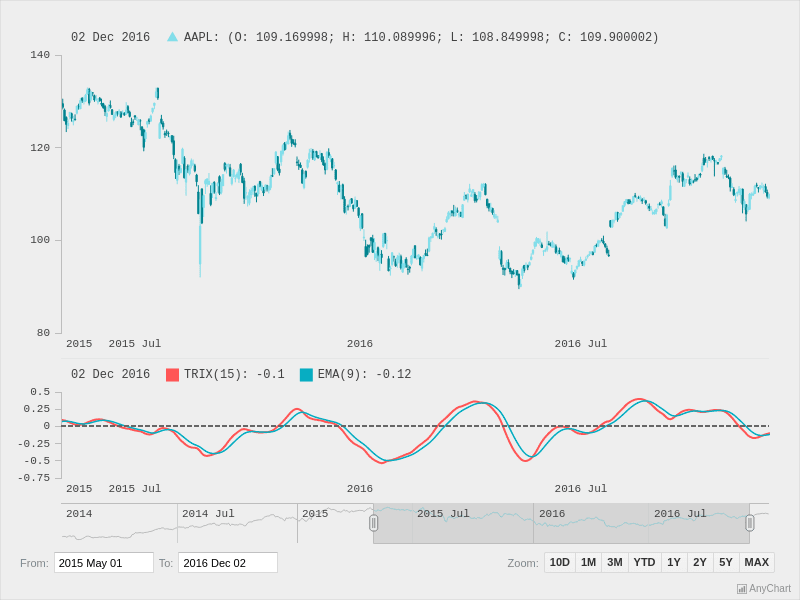Screen dimensions: 800x600
Task: Click the 10D zoom button
Action: pos(560,562)
